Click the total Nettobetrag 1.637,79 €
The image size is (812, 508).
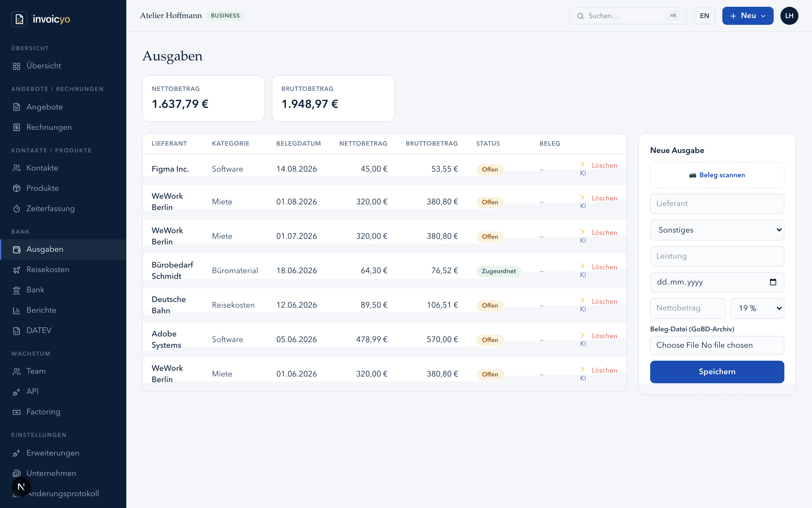coord(180,104)
